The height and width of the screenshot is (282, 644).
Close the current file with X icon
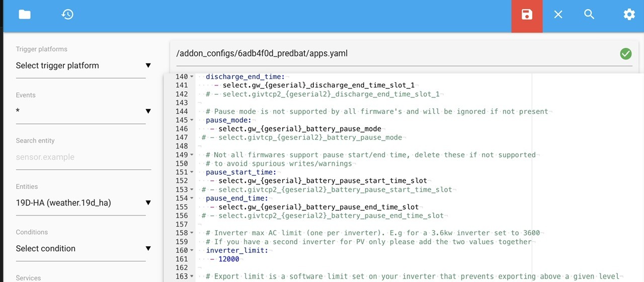pyautogui.click(x=558, y=15)
